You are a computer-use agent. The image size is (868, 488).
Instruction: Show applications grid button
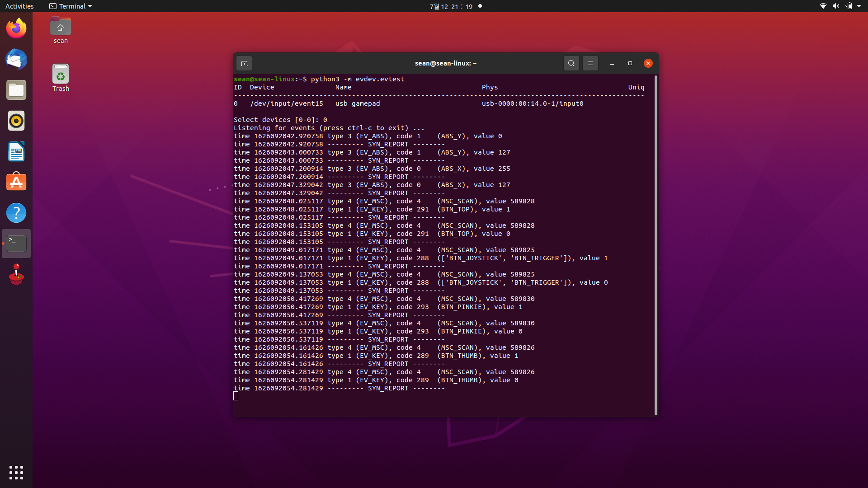pos(16,473)
